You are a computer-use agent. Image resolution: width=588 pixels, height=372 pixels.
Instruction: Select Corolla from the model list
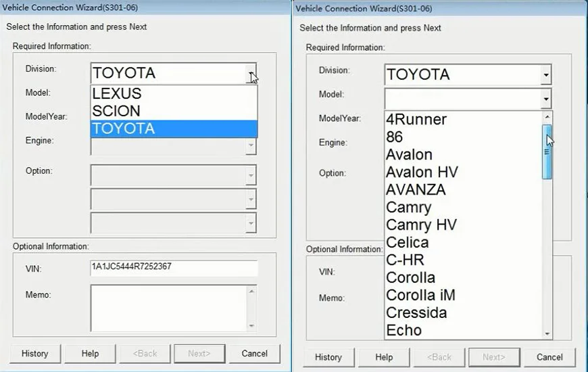(464, 278)
